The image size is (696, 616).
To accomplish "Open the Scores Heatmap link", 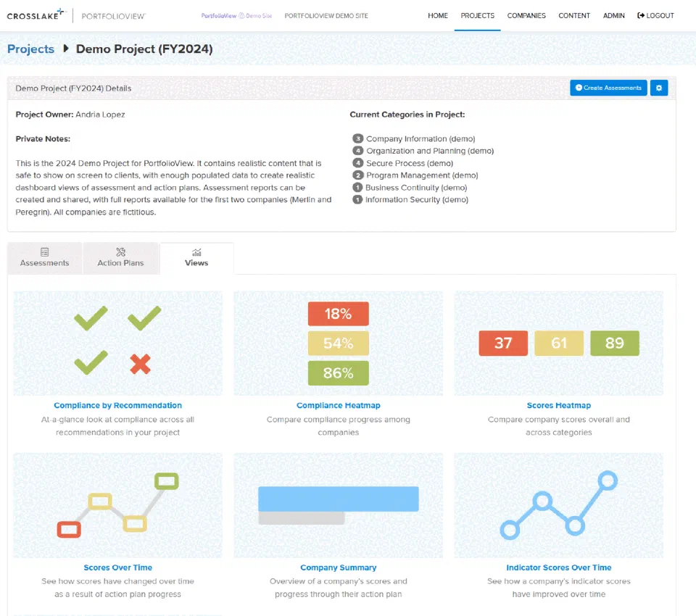I will 559,405.
